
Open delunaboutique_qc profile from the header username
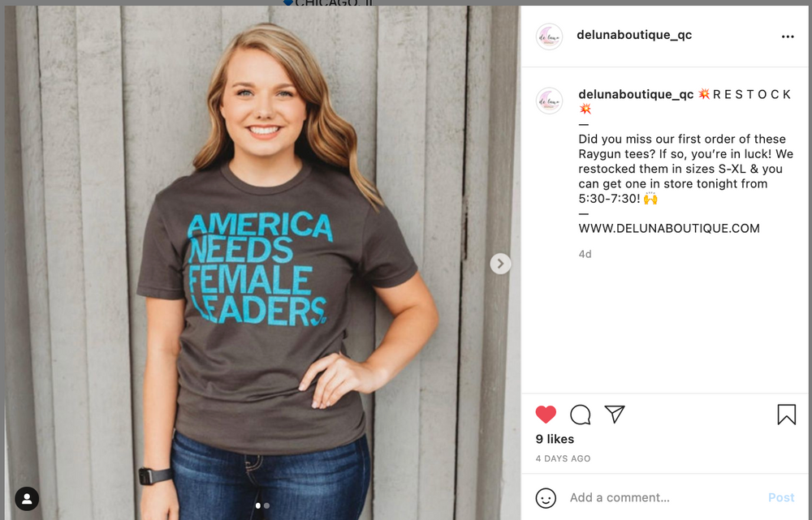click(x=633, y=35)
